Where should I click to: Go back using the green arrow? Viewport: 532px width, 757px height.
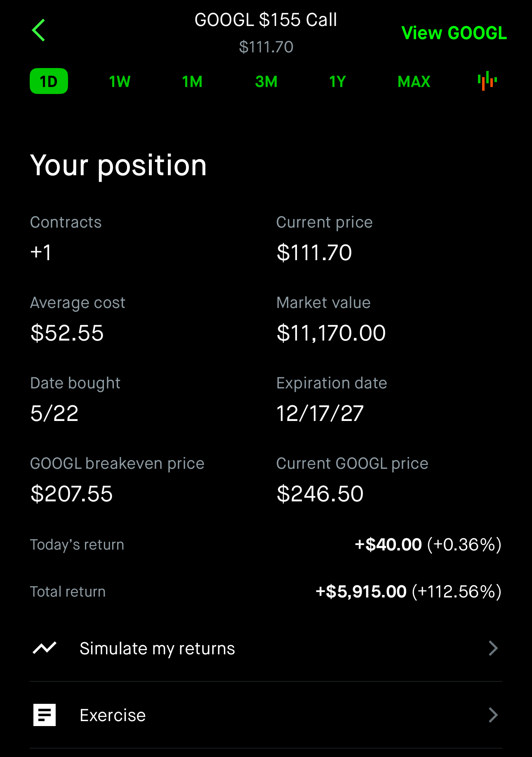(38, 30)
